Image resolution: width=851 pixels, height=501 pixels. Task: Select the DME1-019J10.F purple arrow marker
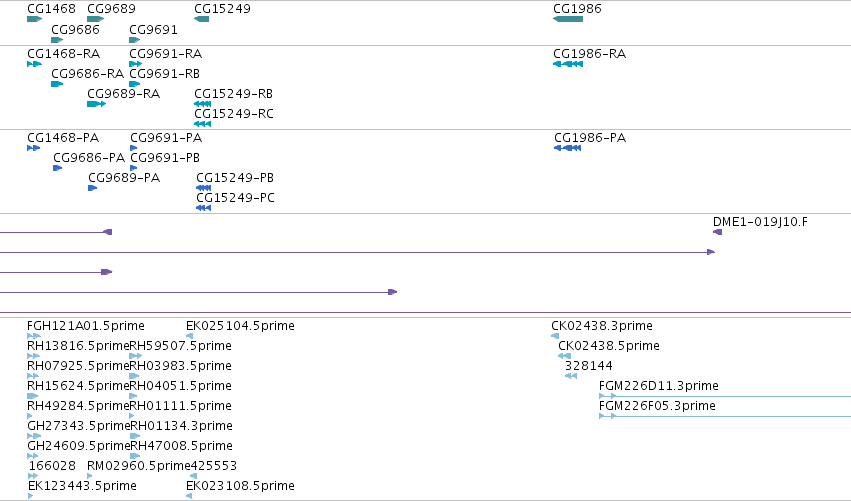click(717, 232)
